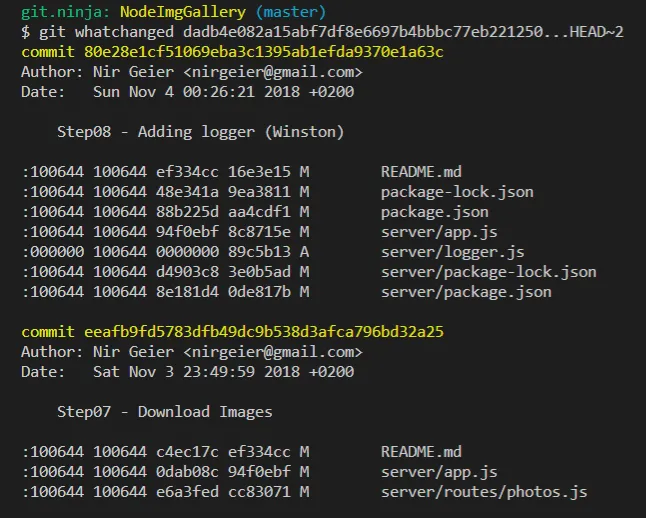Click README.md under the Step07 commit

[x=421, y=451]
